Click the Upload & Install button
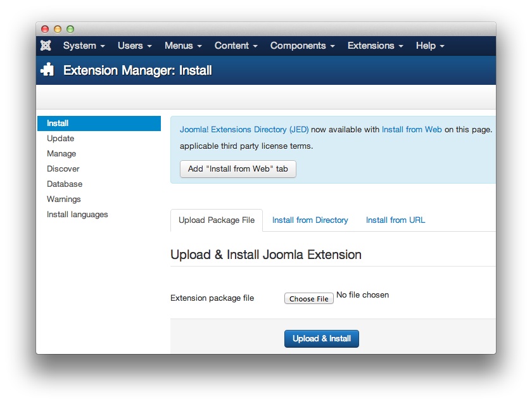This screenshot has width=532, height=404. point(321,339)
